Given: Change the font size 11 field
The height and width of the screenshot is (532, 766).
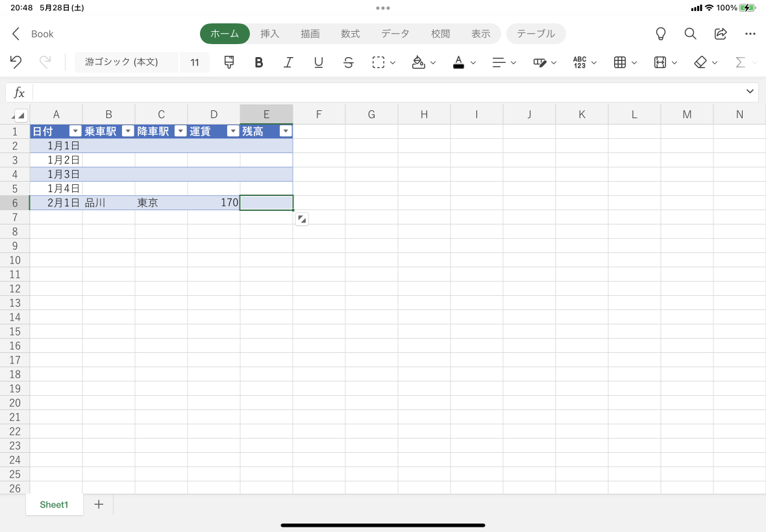Looking at the screenshot, I should pyautogui.click(x=195, y=62).
